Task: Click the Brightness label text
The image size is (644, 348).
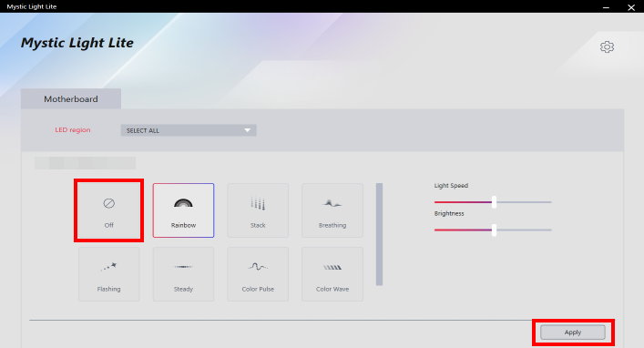Action: [449, 214]
